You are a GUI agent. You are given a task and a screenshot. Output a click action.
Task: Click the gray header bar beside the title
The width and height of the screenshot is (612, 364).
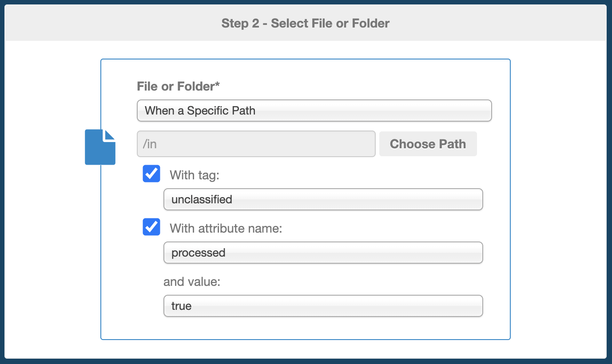[497, 23]
